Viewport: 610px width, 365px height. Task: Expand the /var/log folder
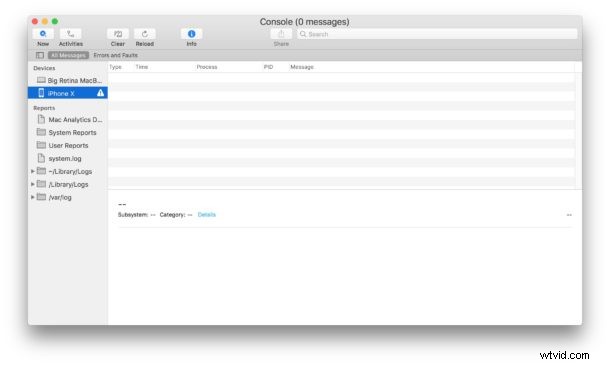point(33,197)
